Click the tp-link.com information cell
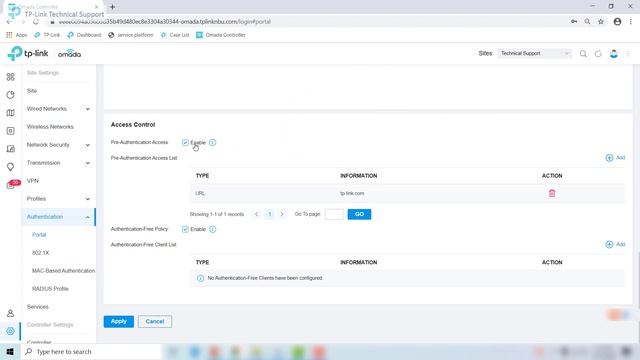 click(352, 193)
